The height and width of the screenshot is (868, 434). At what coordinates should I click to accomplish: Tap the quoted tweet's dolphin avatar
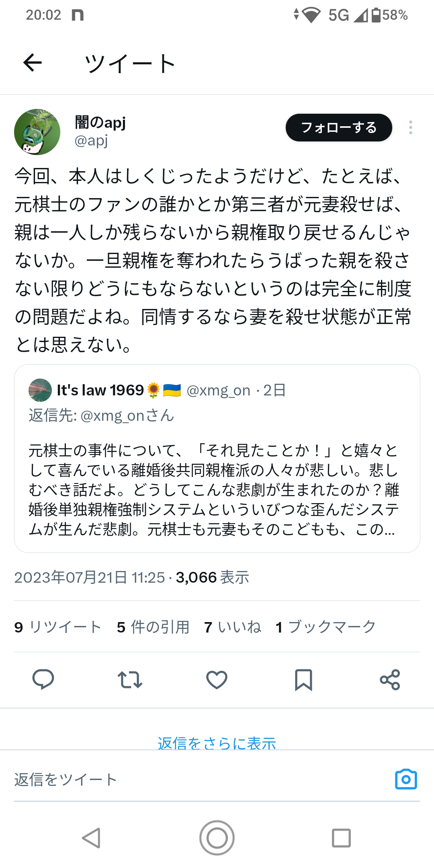pos(40,390)
